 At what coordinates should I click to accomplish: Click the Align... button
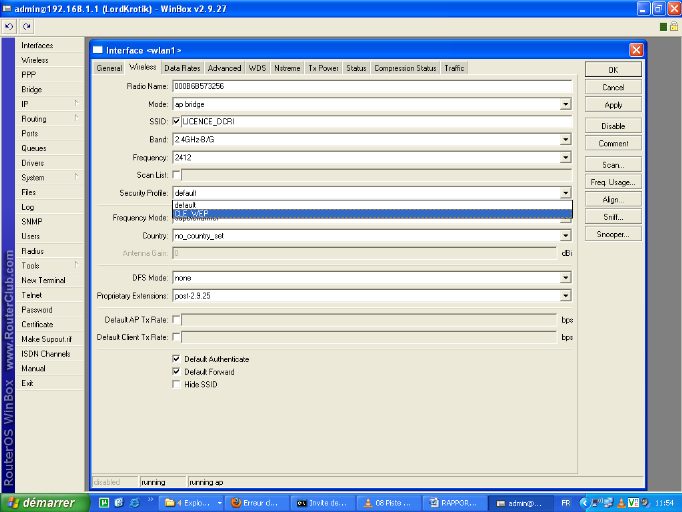(613, 199)
